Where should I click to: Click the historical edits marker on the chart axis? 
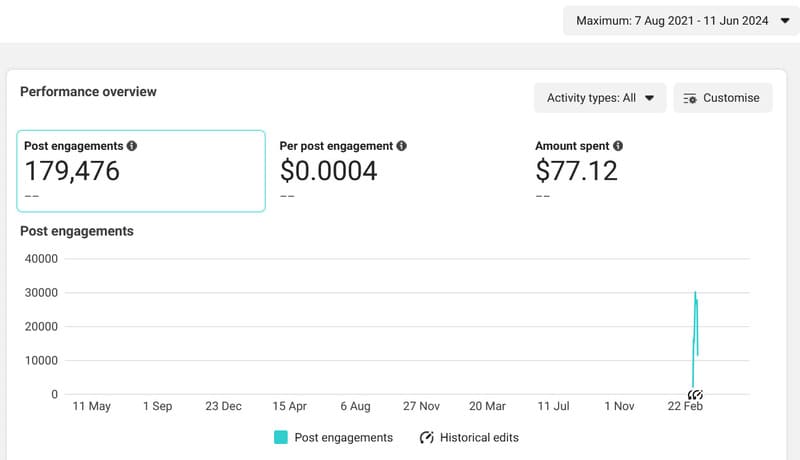pos(696,394)
